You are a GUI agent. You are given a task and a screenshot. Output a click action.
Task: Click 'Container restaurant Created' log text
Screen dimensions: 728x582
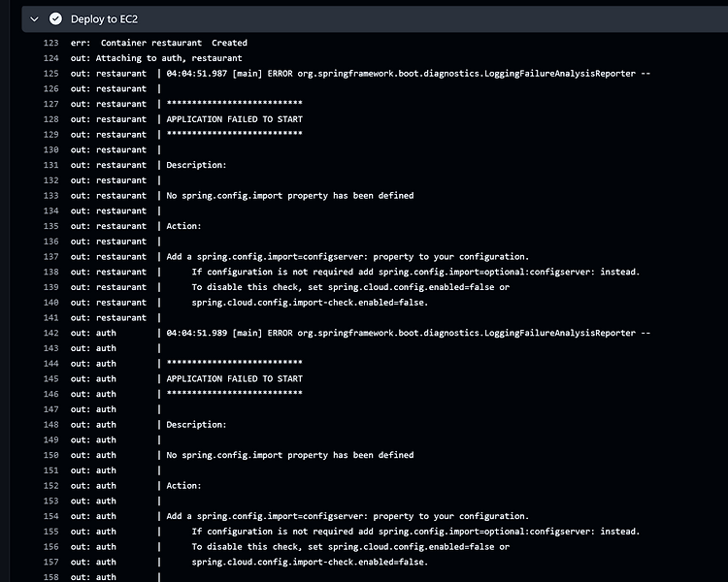(174, 43)
